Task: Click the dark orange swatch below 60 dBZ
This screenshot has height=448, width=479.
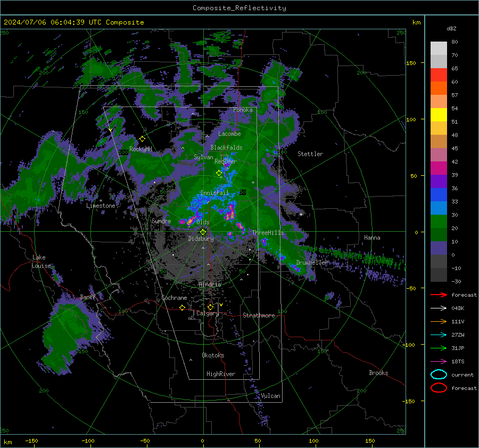Action: click(x=439, y=88)
